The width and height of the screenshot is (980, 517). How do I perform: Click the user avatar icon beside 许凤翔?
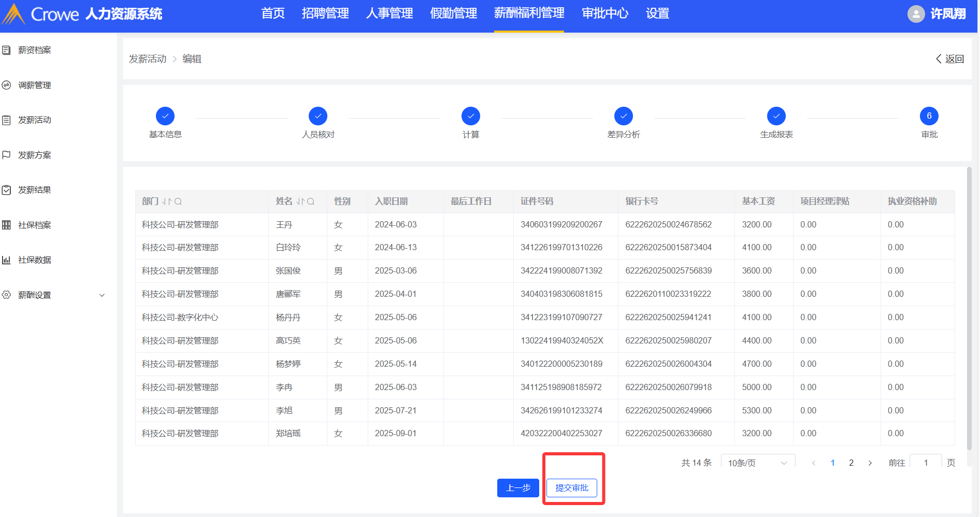click(916, 14)
